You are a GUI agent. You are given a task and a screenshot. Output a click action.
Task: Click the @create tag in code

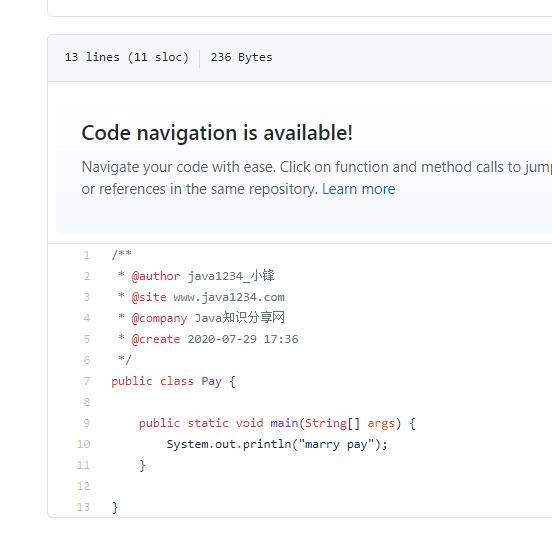coord(156,339)
